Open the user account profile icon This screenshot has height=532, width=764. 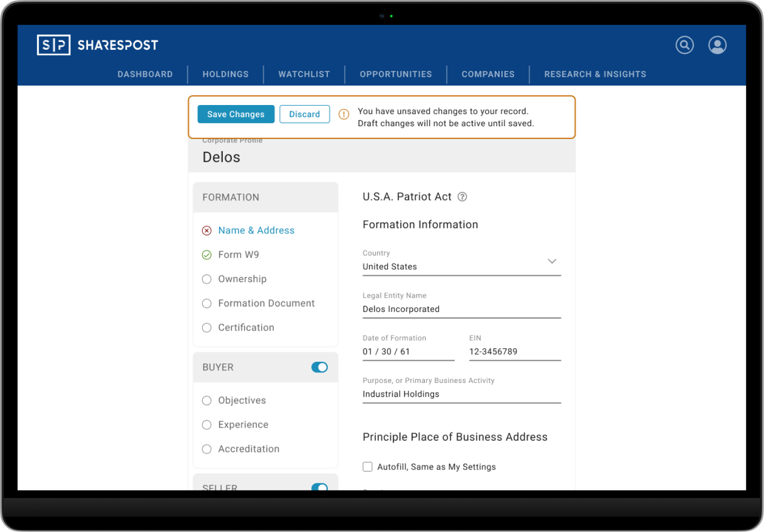point(717,45)
